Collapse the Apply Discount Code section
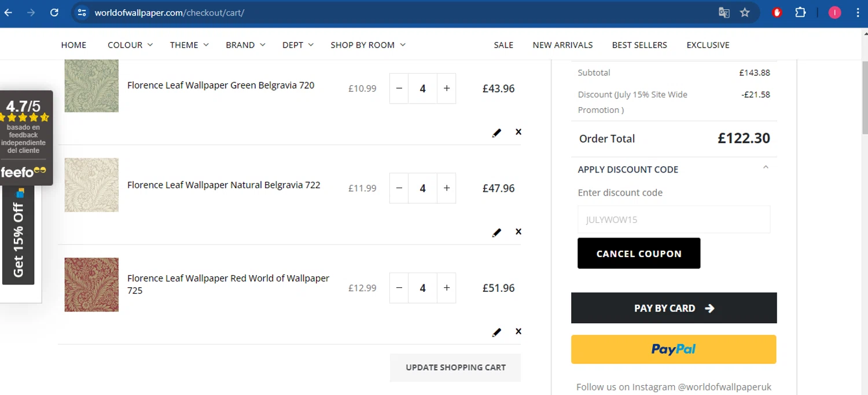The image size is (868, 395). tap(766, 169)
